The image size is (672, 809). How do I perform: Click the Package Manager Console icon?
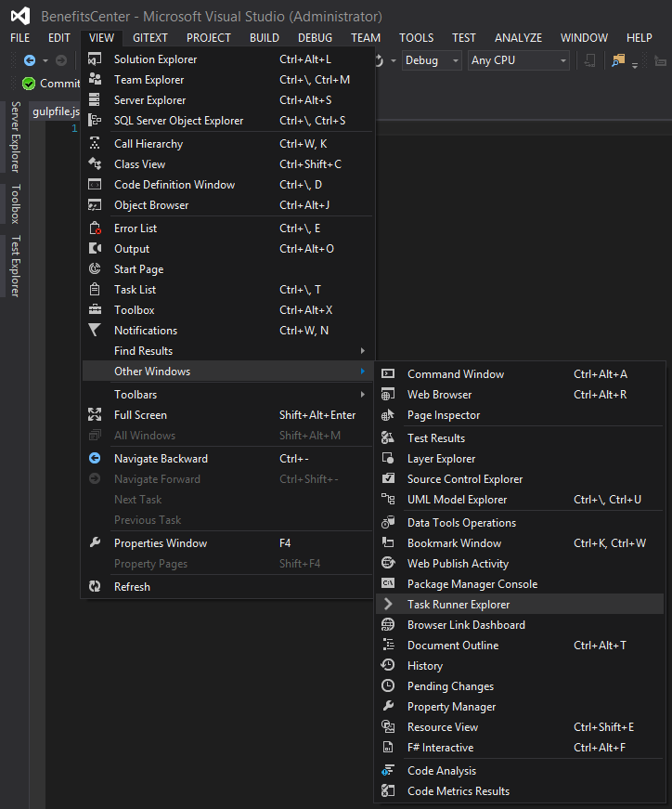coord(388,583)
